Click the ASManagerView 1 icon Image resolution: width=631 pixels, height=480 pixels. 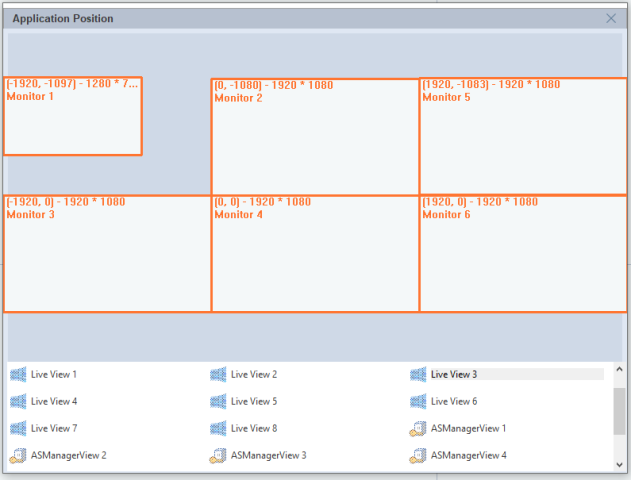pos(418,428)
